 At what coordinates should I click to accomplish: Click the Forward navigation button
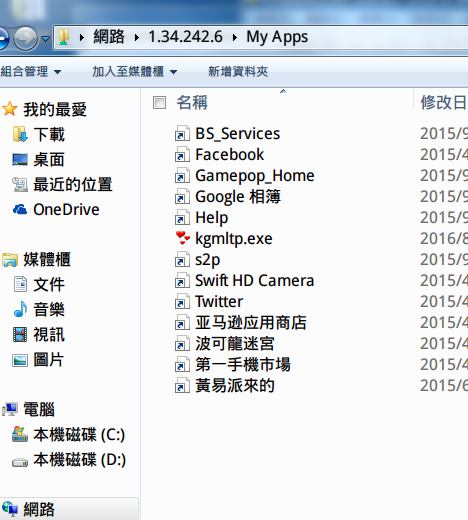click(x=26, y=38)
